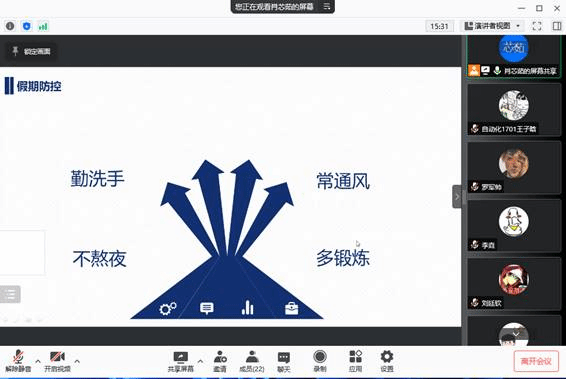Show the members list (22)
566x379 pixels.
point(252,361)
